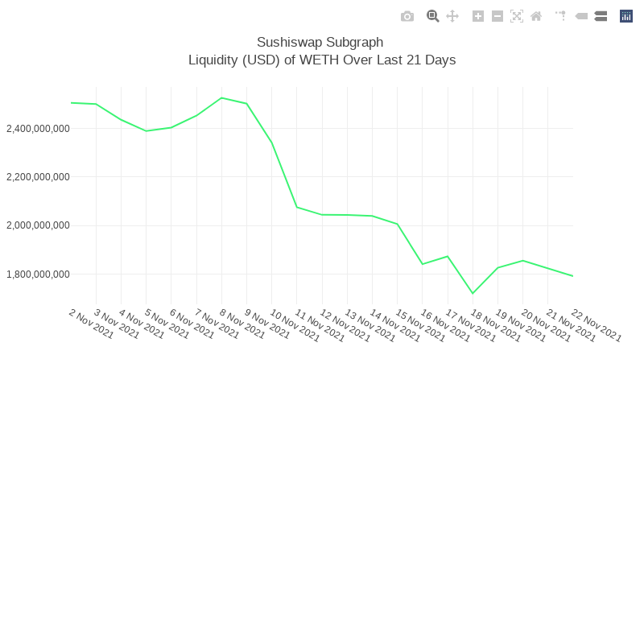Select the Zoom magnifier tool
644x644 pixels.
click(x=432, y=16)
